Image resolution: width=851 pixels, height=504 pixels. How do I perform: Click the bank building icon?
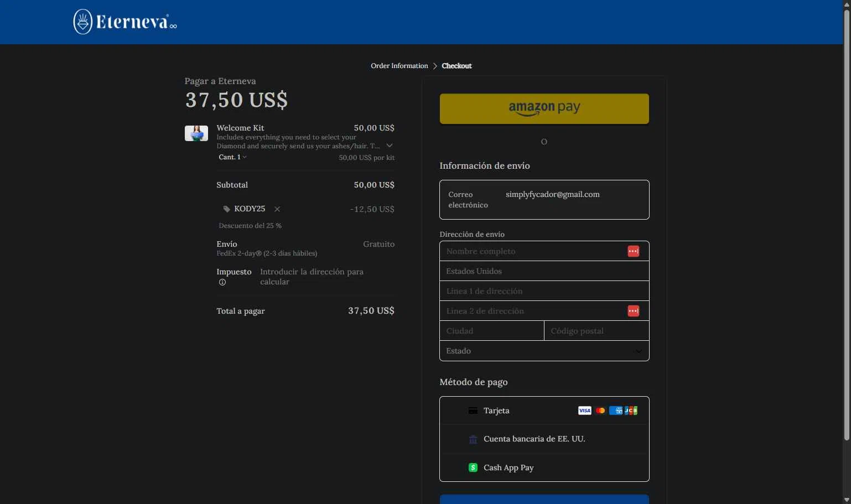(x=473, y=439)
